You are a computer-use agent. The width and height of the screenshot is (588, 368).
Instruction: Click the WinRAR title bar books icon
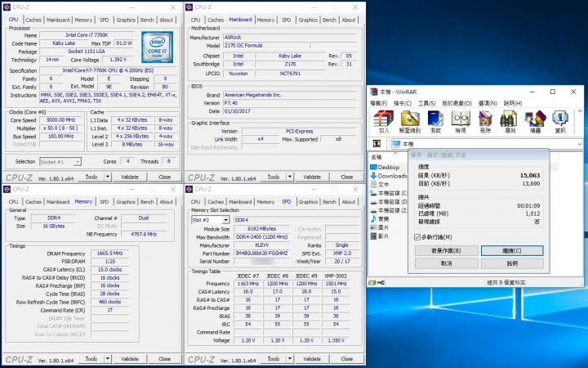click(374, 92)
